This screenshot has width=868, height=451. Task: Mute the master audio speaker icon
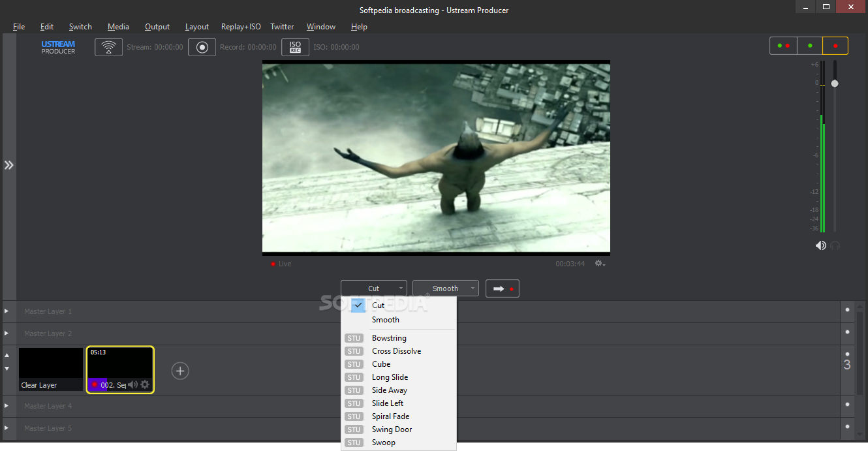click(821, 245)
